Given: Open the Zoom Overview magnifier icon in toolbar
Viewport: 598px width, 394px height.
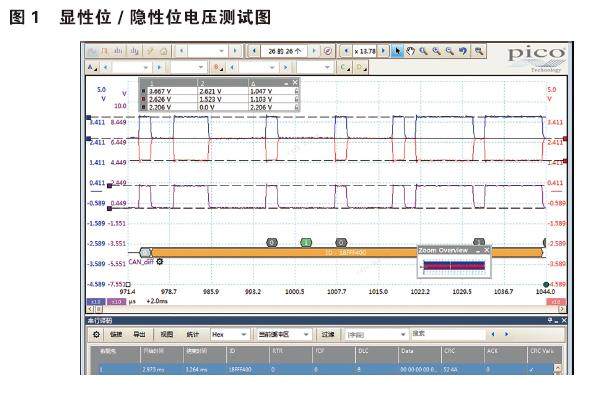Looking at the screenshot, I should tap(478, 51).
